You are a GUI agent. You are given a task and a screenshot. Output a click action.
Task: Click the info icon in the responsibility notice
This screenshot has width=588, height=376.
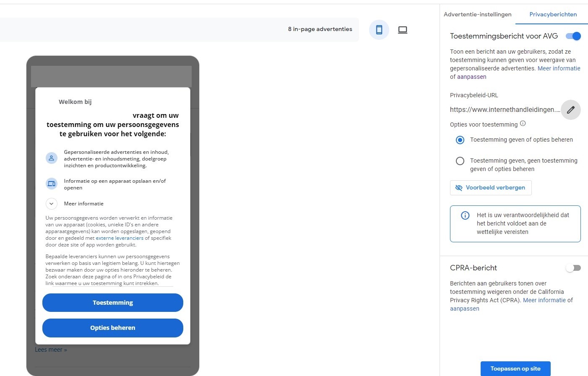[465, 215]
